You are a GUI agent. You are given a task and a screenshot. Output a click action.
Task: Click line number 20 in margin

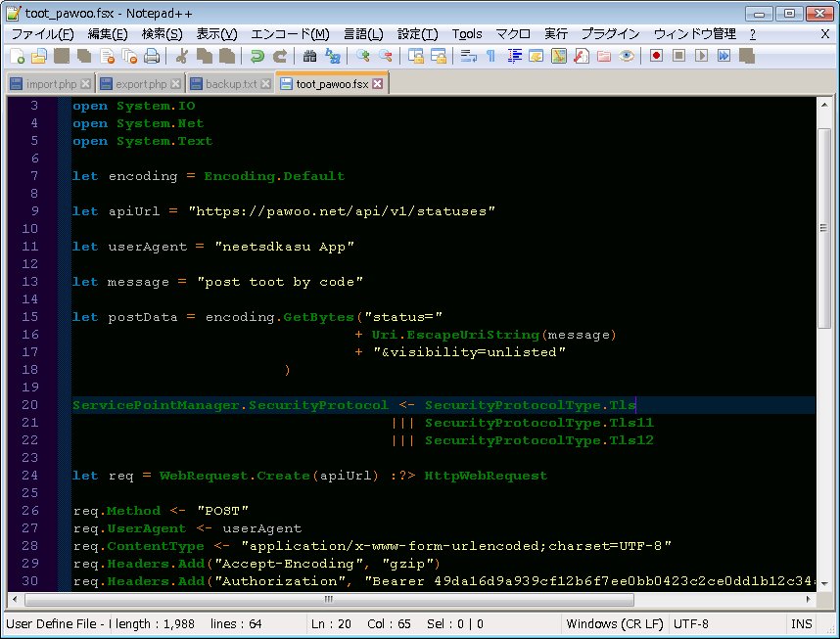(30, 405)
